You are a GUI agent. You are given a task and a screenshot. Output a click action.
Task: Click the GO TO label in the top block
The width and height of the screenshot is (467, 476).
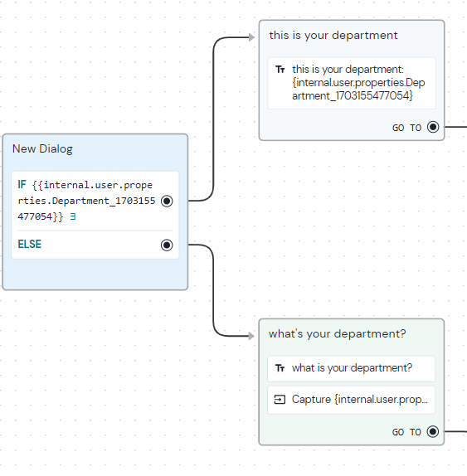click(x=407, y=128)
